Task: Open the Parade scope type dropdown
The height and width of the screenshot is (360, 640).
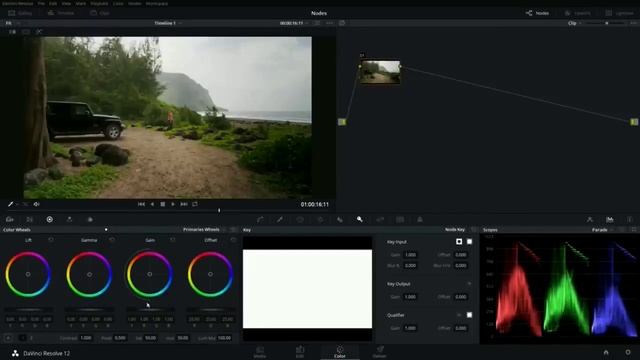Action: tap(602, 230)
